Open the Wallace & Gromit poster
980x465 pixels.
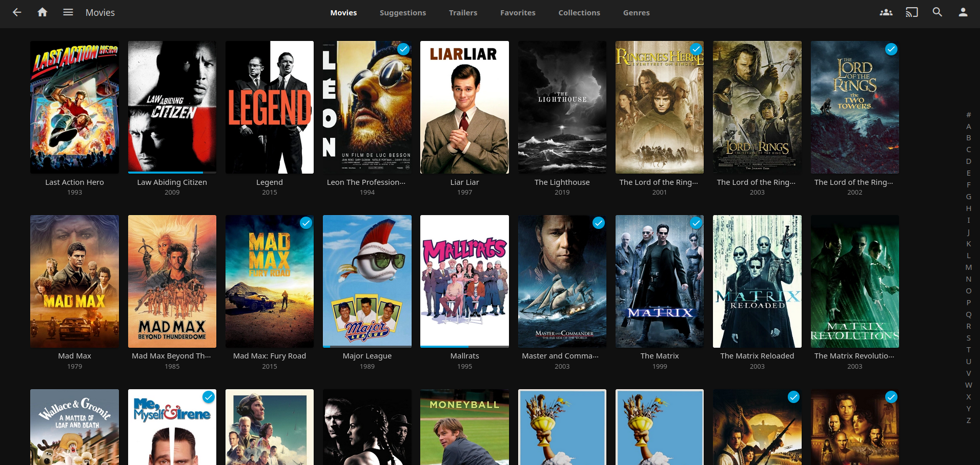click(74, 427)
